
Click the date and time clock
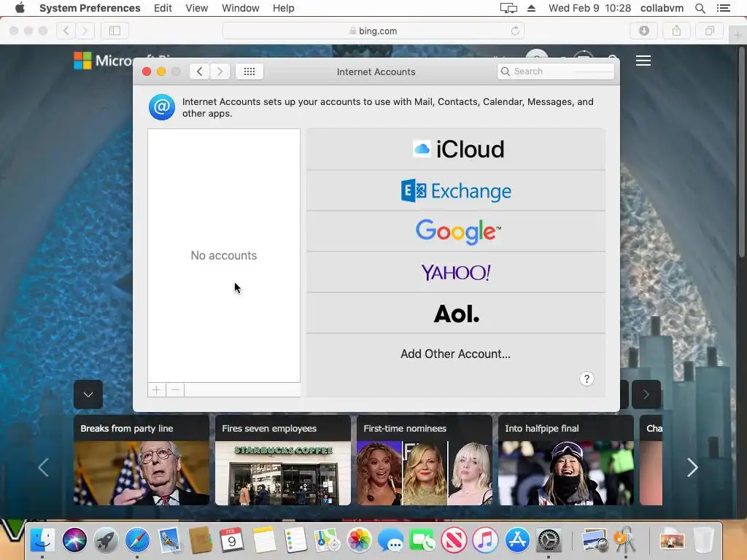[x=589, y=8]
